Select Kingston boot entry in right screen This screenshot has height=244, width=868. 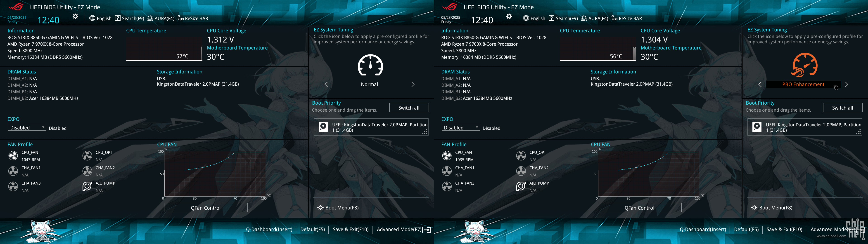pyautogui.click(x=805, y=127)
